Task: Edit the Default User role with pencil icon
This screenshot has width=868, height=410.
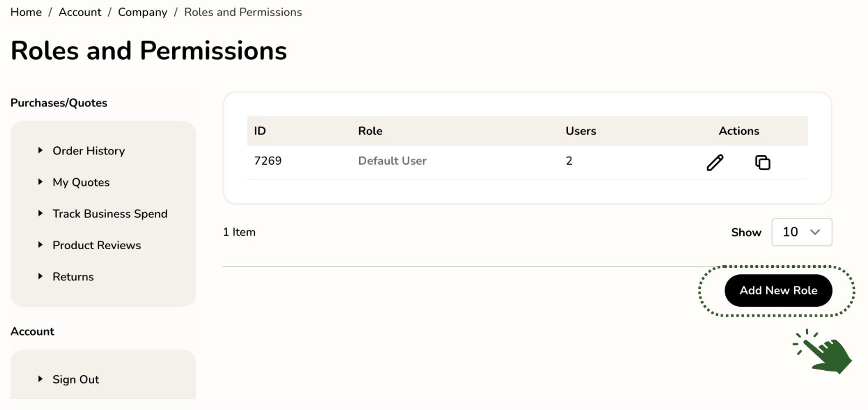Action: 715,162
